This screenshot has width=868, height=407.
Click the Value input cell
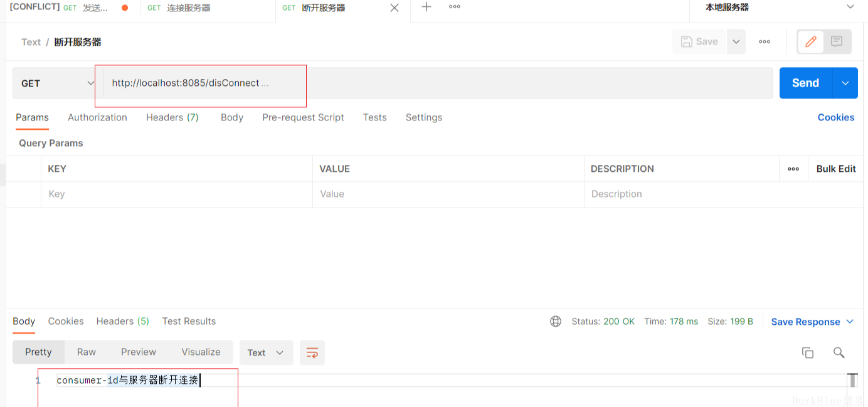448,194
